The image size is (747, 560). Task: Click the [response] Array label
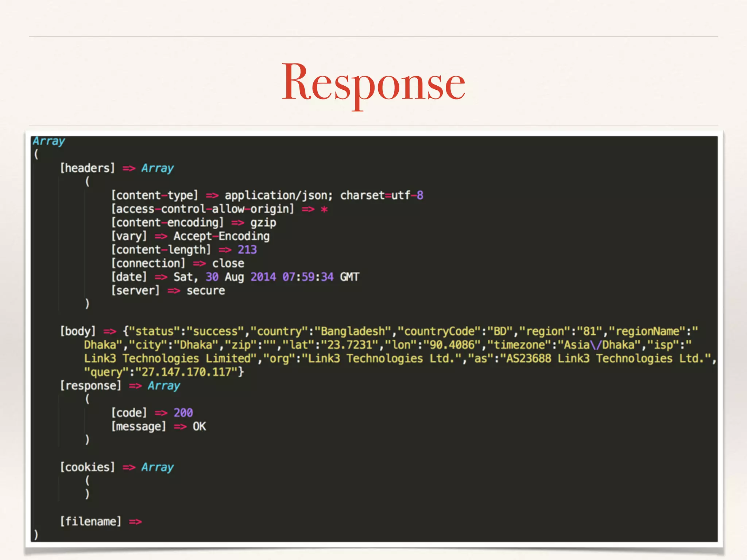[164, 386]
